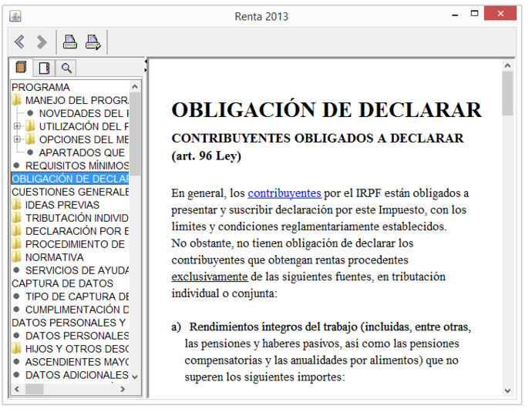Viewport: 532px width, 412px height.
Task: Click the content pane scroll up arrow
Action: [x=507, y=65]
